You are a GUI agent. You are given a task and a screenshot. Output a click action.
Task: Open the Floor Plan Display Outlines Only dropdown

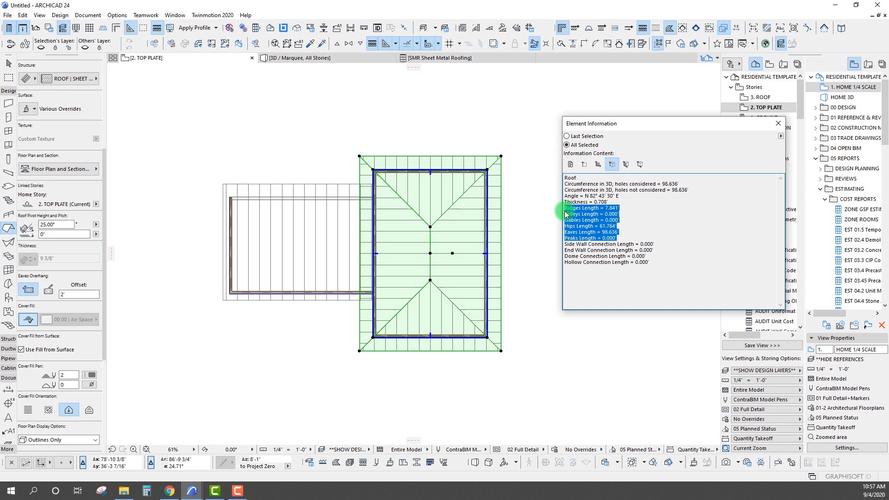[x=58, y=439]
